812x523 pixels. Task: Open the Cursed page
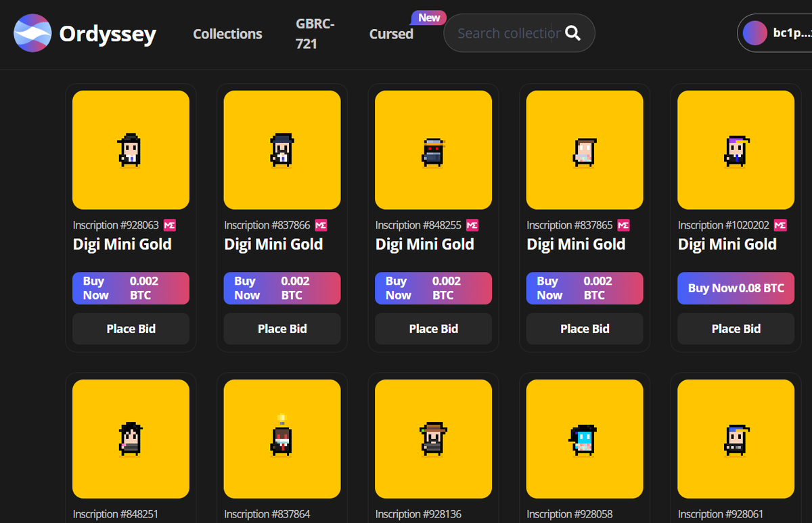[x=391, y=34]
